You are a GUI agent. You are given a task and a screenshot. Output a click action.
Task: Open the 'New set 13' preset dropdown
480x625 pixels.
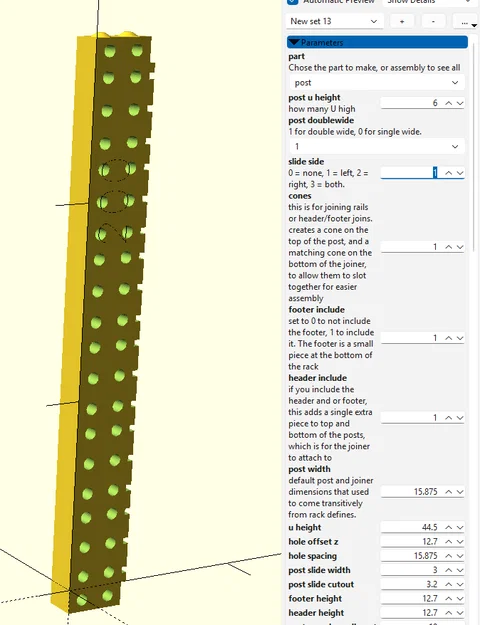pyautogui.click(x=334, y=21)
